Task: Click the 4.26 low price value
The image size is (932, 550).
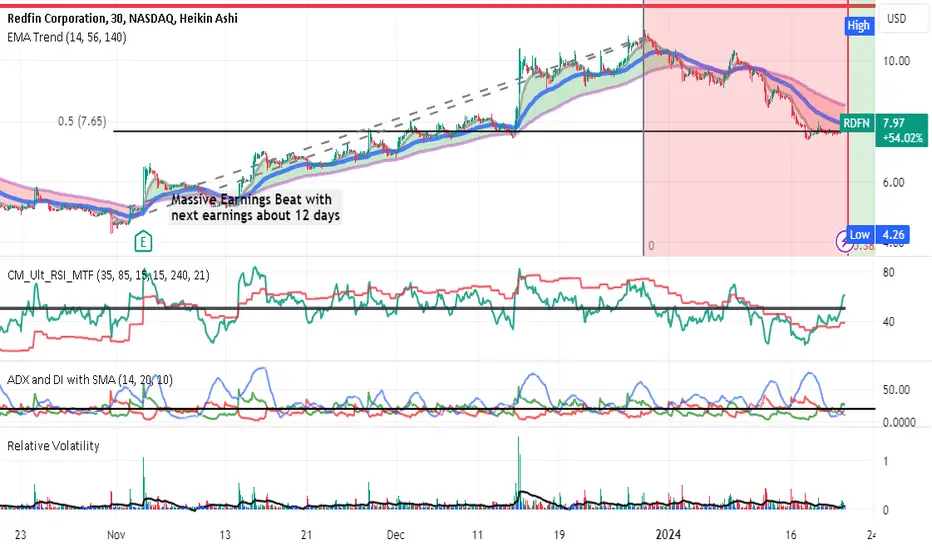Action: pyautogui.click(x=893, y=235)
